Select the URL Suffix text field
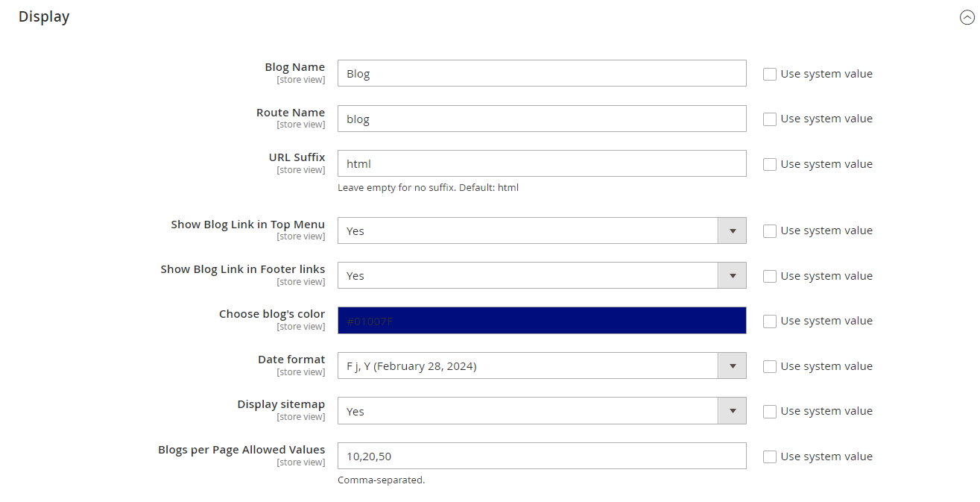Image resolution: width=980 pixels, height=502 pixels. pos(541,163)
